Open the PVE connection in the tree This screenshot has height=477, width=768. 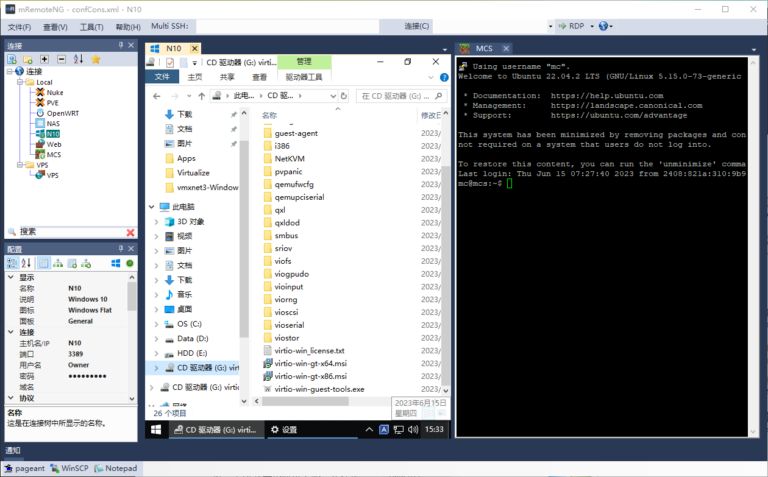pyautogui.click(x=53, y=102)
